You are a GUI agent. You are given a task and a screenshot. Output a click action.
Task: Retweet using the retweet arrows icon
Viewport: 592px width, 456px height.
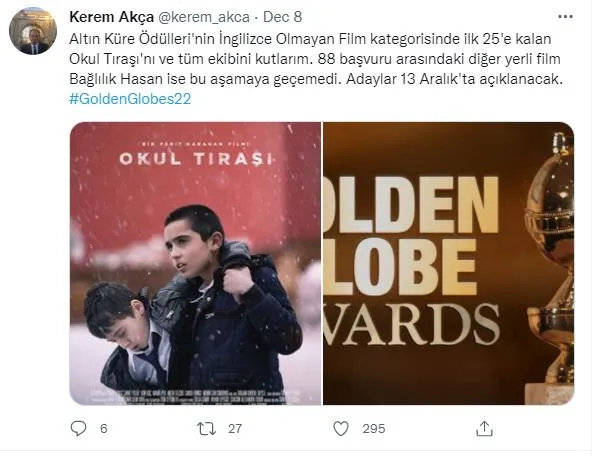click(207, 429)
